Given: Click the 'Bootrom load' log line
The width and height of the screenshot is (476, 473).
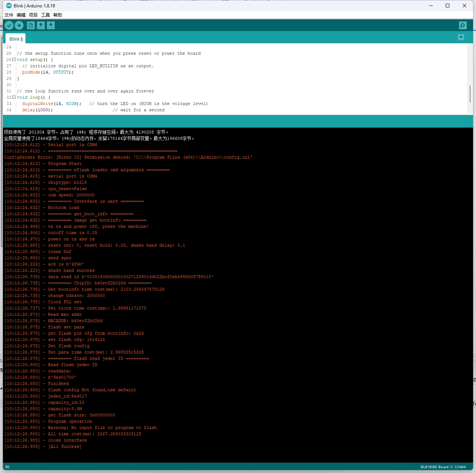Looking at the screenshot, I should coord(41,207).
